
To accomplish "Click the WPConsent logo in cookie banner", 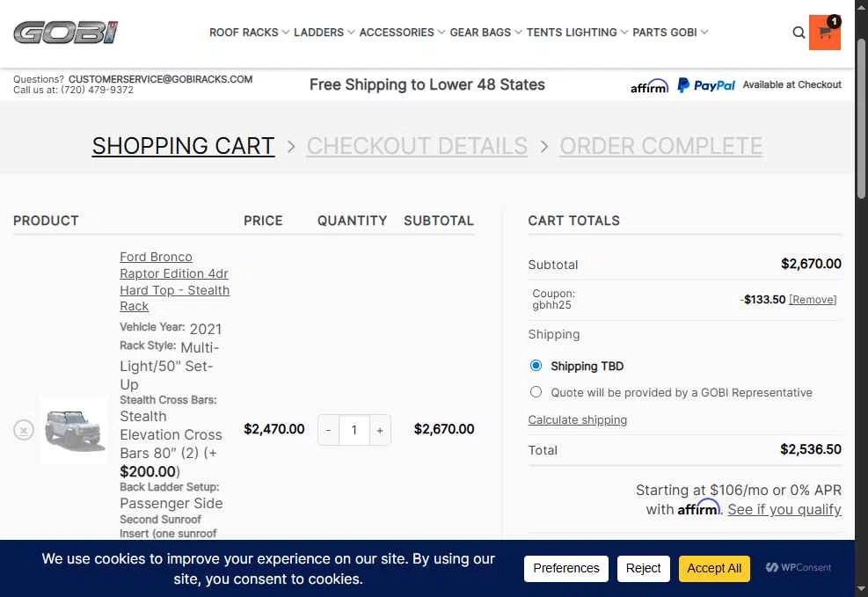I will coord(799,568).
